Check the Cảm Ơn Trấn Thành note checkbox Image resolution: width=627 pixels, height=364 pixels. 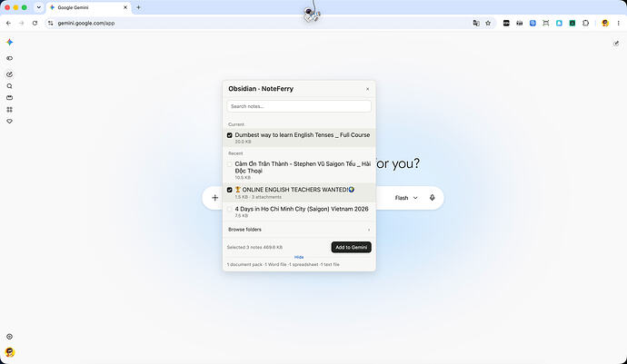tap(230, 164)
